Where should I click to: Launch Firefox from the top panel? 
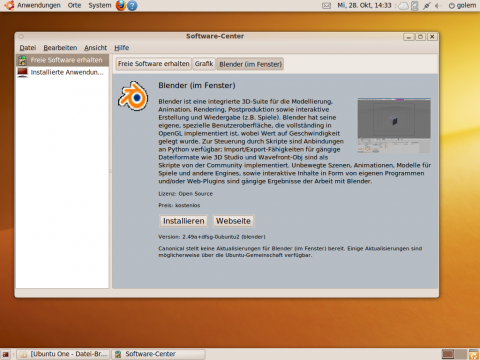(x=121, y=5)
